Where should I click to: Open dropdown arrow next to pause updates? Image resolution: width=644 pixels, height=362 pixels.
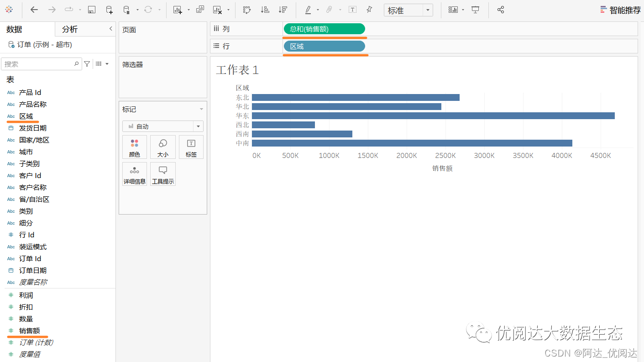point(138,10)
